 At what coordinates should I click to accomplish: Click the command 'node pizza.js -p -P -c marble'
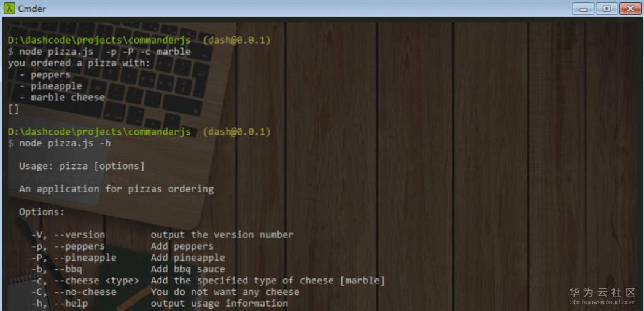pyautogui.click(x=105, y=52)
